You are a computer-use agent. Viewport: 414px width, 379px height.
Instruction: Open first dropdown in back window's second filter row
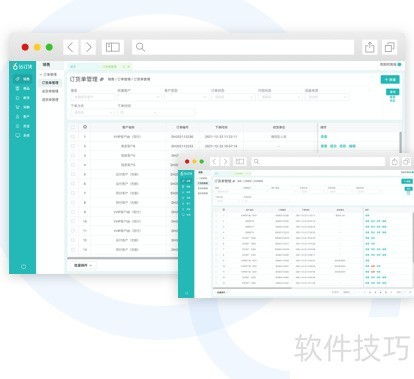(x=93, y=113)
